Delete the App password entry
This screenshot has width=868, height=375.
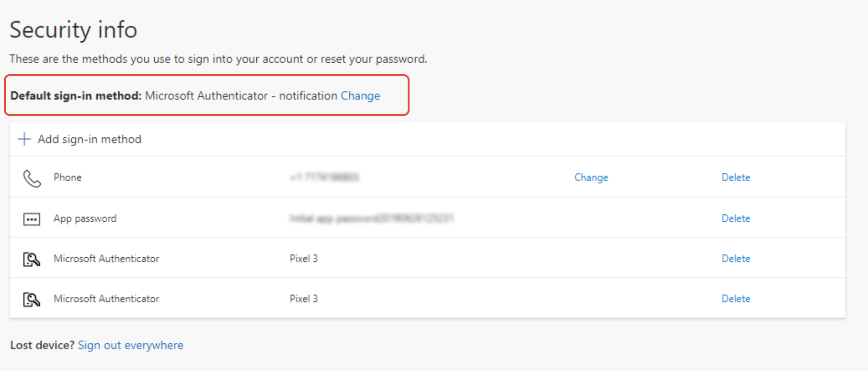pyautogui.click(x=736, y=218)
